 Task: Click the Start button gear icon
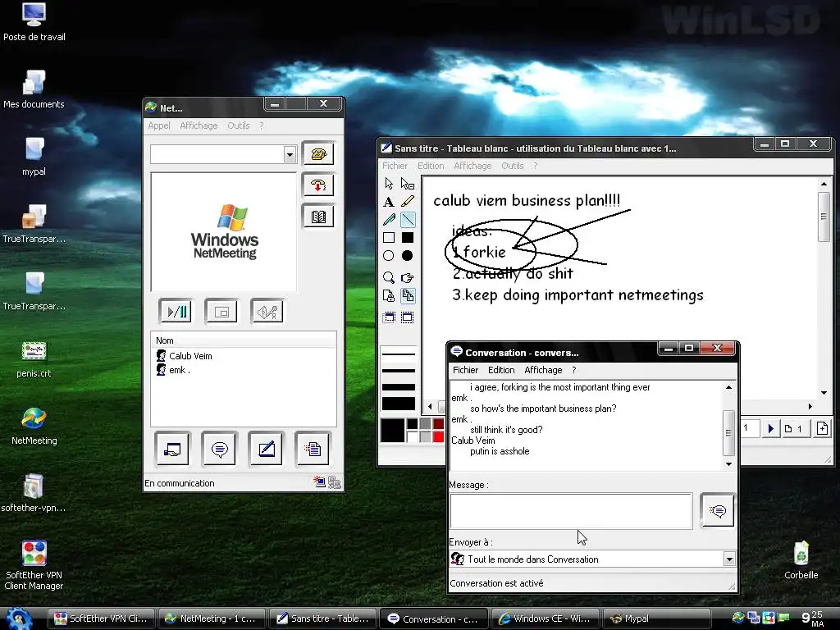[x=20, y=619]
